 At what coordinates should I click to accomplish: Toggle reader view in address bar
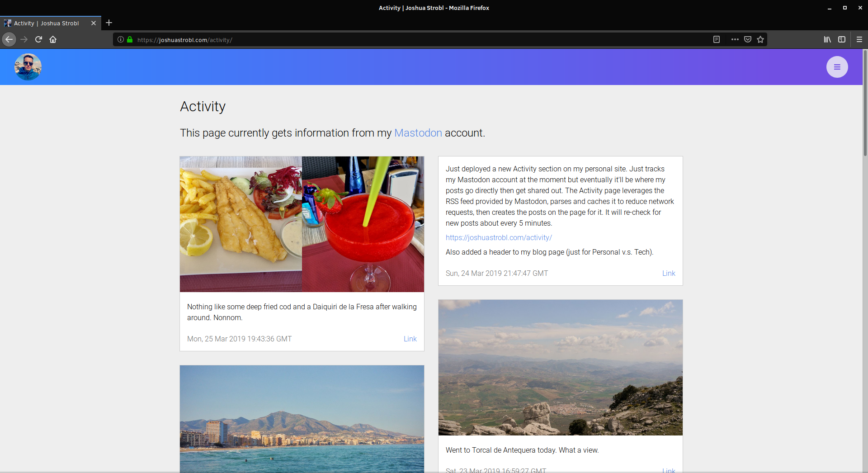pyautogui.click(x=717, y=39)
